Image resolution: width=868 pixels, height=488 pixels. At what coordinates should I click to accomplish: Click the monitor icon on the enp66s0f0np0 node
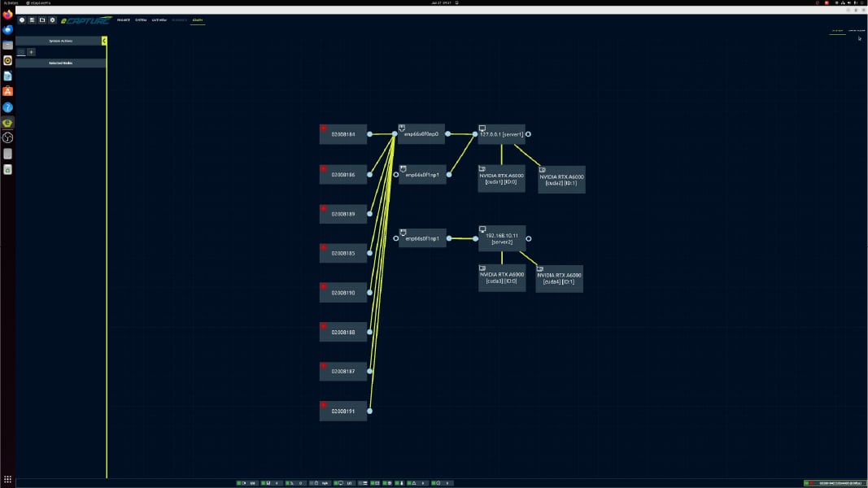(402, 128)
